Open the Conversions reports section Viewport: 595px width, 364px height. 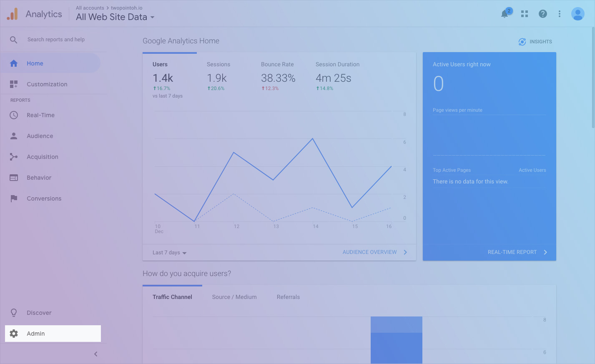[x=50, y=198]
